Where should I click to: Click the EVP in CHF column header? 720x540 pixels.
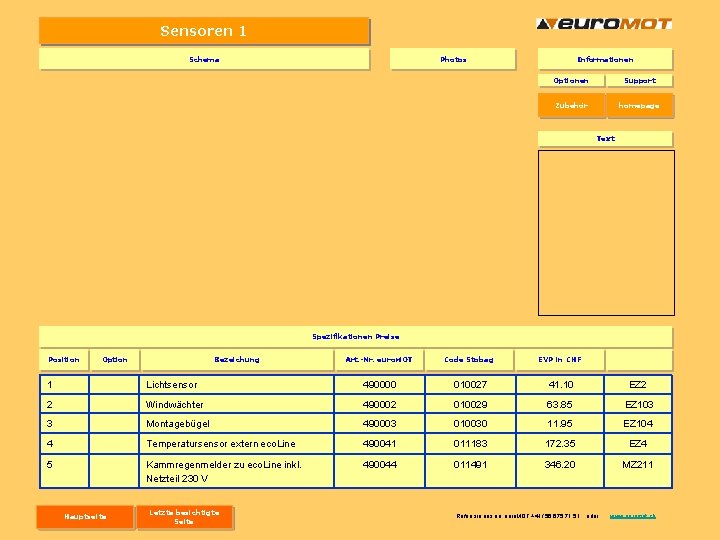[x=560, y=360]
